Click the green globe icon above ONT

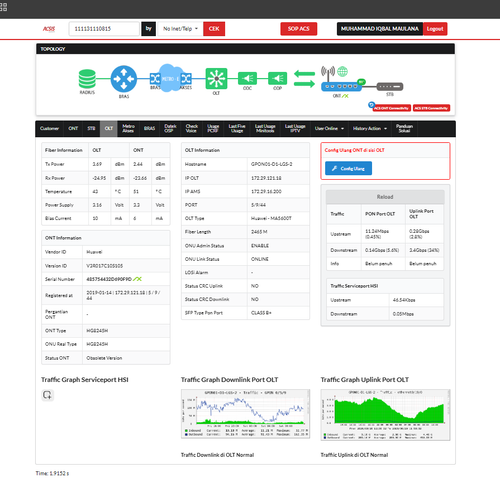click(x=342, y=71)
